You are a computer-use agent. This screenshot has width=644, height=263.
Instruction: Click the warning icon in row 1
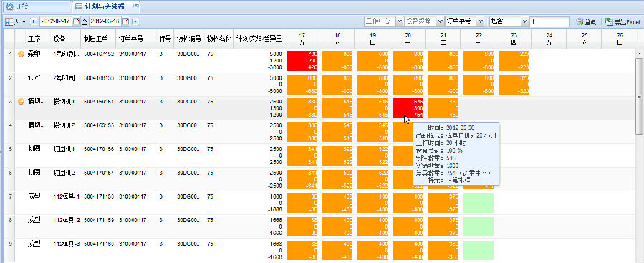[21, 54]
